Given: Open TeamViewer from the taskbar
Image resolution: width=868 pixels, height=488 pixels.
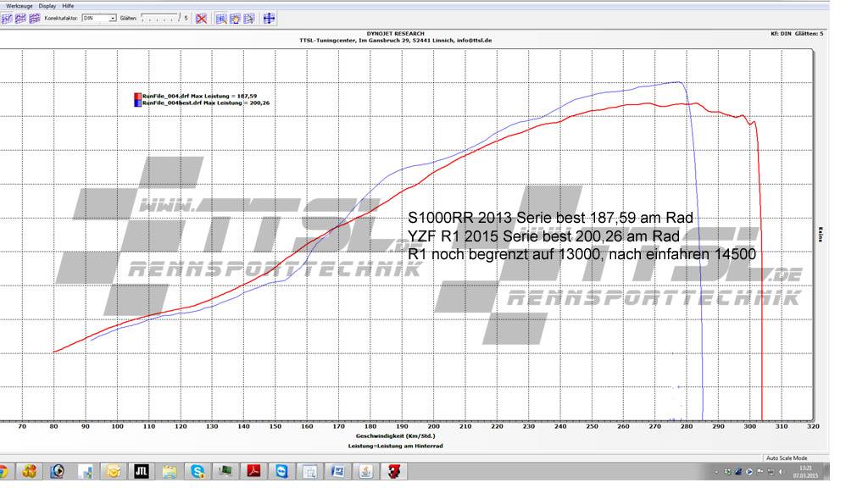Looking at the screenshot, I should coord(281,471).
